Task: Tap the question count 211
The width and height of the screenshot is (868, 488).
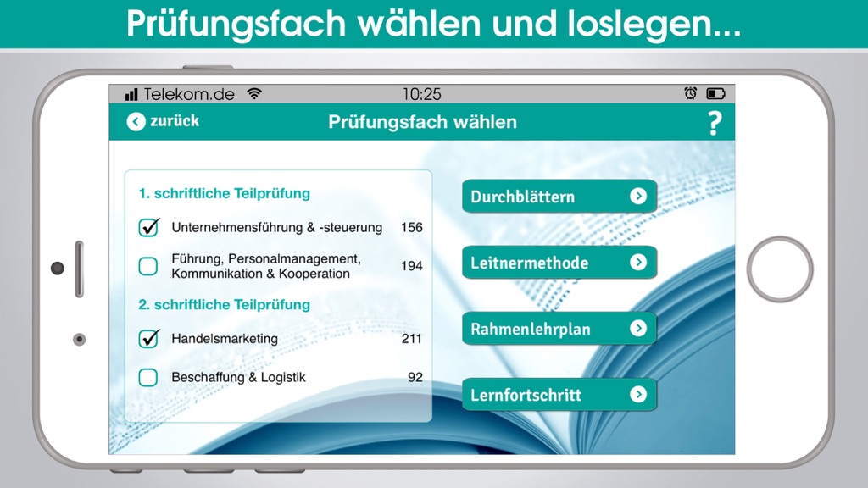Action: [411, 339]
